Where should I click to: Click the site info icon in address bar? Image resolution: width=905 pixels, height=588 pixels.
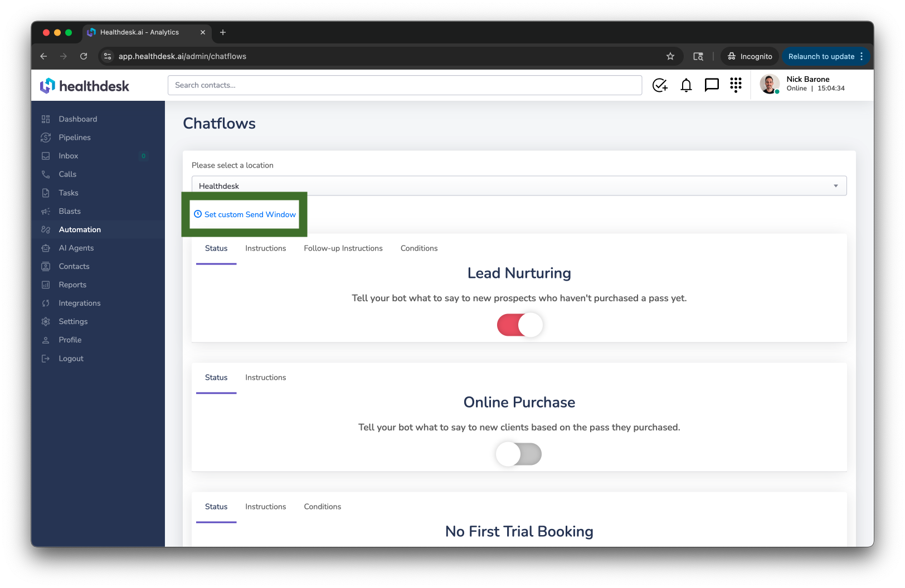coord(108,56)
